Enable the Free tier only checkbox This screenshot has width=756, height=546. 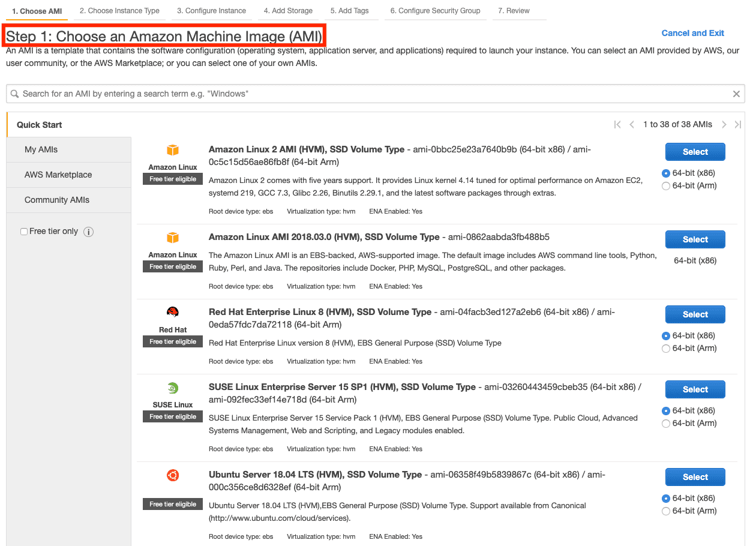click(x=24, y=232)
